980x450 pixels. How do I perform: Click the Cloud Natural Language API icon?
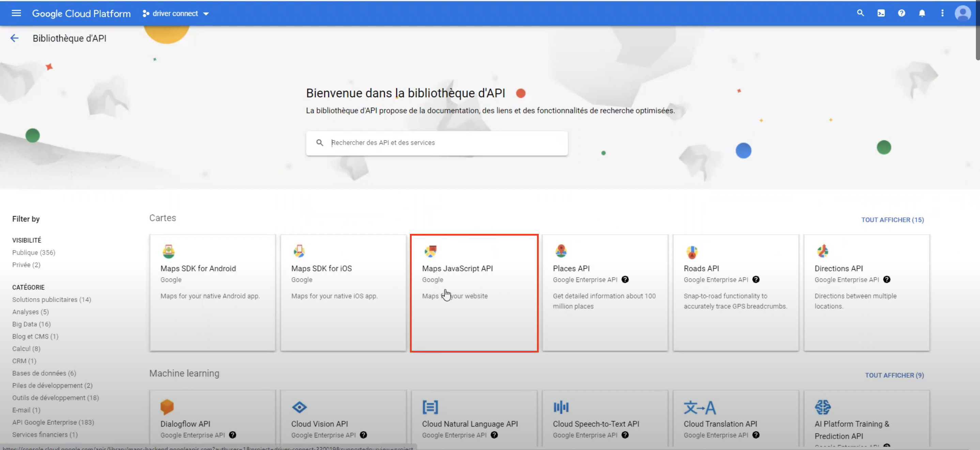(430, 407)
